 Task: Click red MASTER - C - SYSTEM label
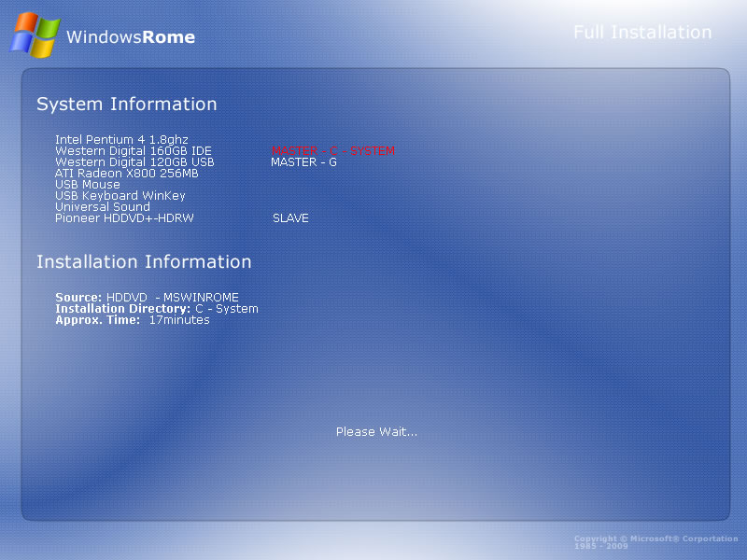coord(333,151)
